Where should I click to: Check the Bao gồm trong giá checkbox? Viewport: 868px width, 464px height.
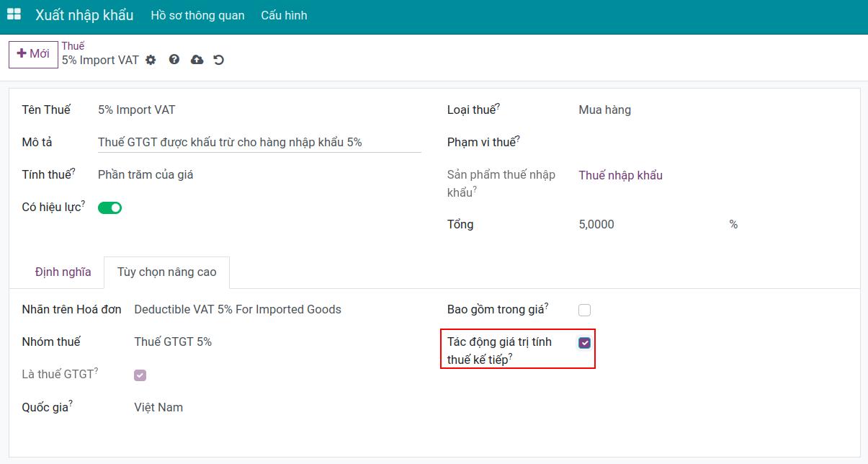[584, 310]
